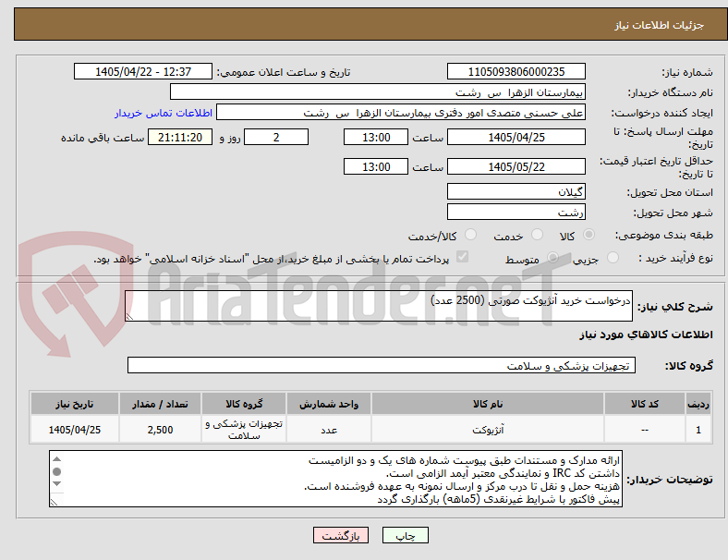Select the متوسط purchase type radio
The width and height of the screenshot is (728, 560).
pos(552,257)
